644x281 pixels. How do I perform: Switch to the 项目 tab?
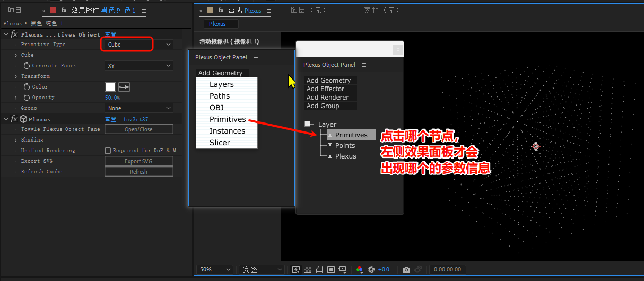15,10
